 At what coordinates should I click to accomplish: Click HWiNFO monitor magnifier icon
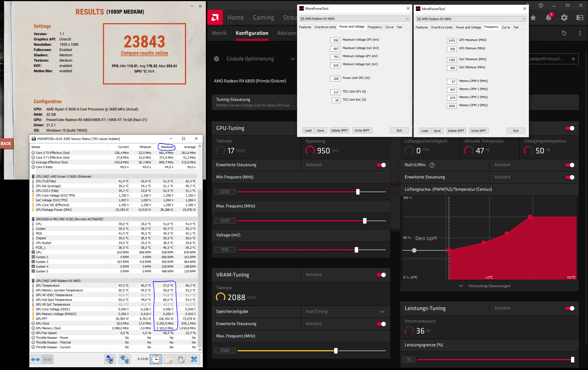coord(110,359)
